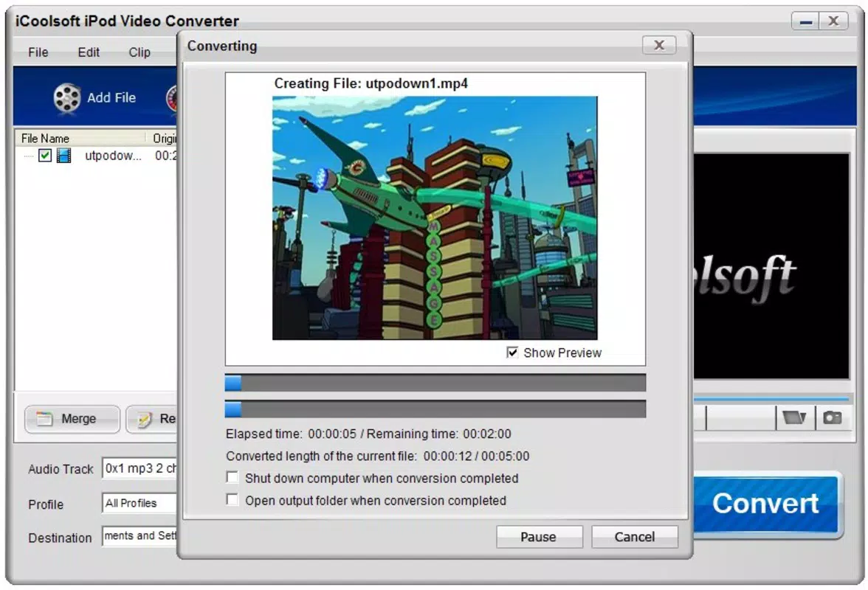This screenshot has width=868, height=590.
Task: Click the upper conversion progress bar
Action: 435,383
